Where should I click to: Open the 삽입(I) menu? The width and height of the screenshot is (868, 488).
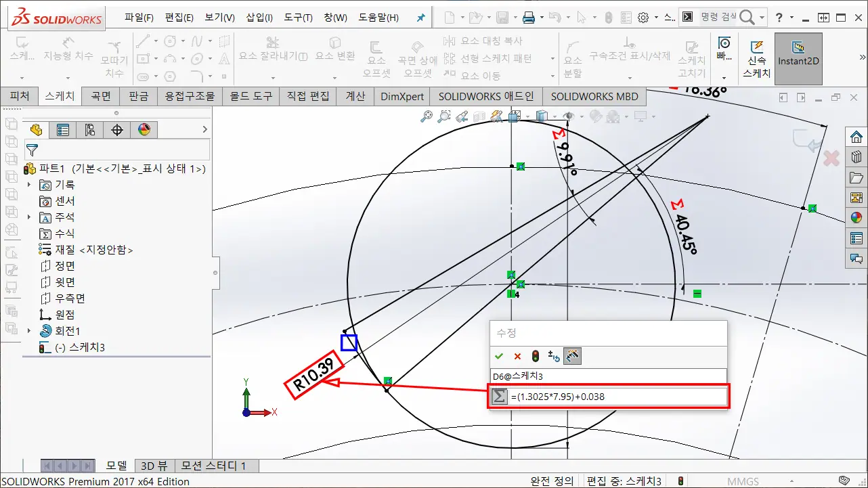click(x=259, y=18)
